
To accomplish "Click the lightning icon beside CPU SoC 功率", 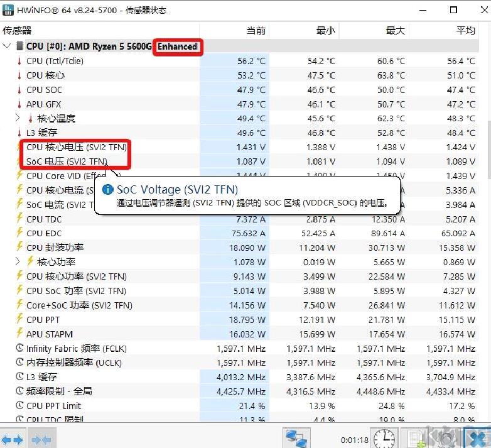I will (x=19, y=290).
